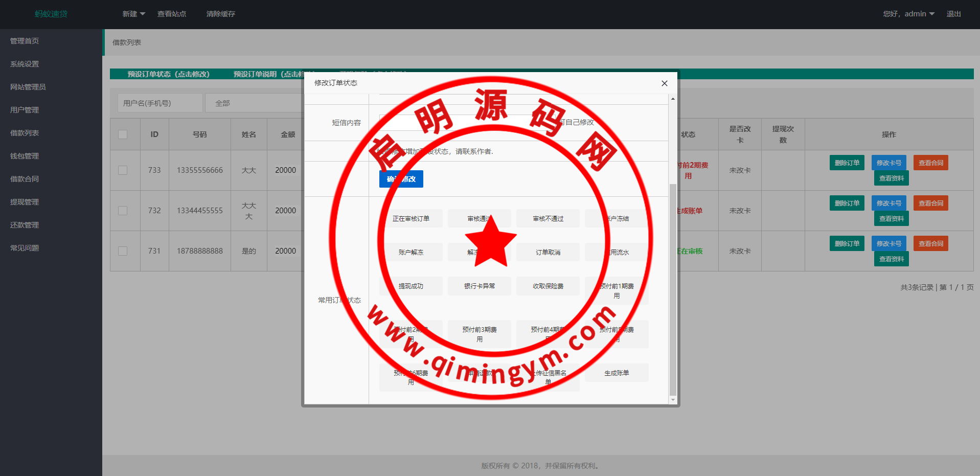This screenshot has width=980, height=476.
Task: Select the 银行卡异常 status option
Action: coord(479,286)
